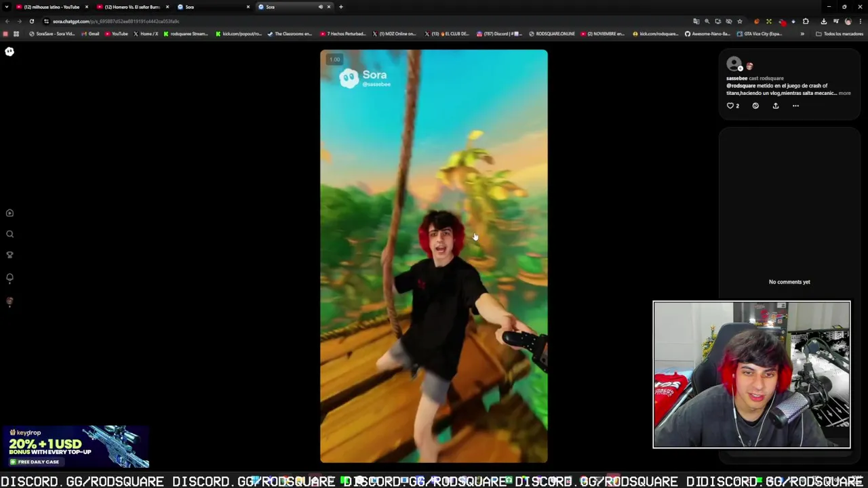Switch to 'Homero Vs. El señor Burns' tab
The image size is (868, 488).
click(132, 7)
